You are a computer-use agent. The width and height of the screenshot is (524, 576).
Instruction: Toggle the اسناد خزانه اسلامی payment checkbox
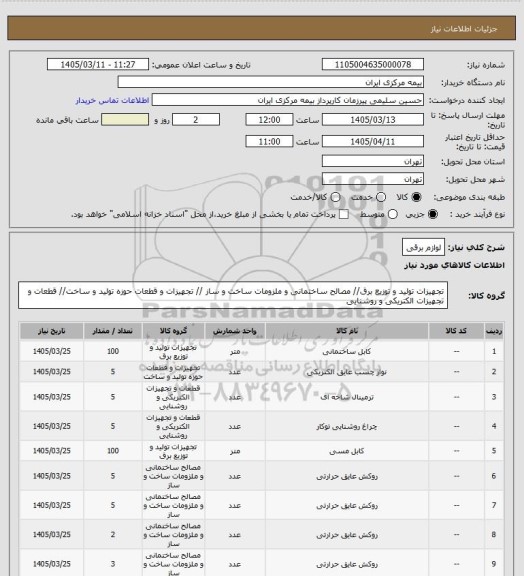344,214
